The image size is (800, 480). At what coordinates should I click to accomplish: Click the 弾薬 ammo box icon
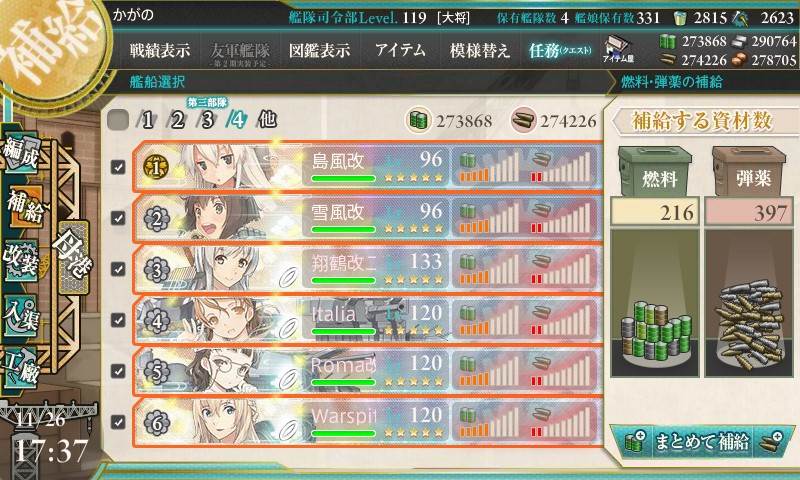(x=748, y=171)
